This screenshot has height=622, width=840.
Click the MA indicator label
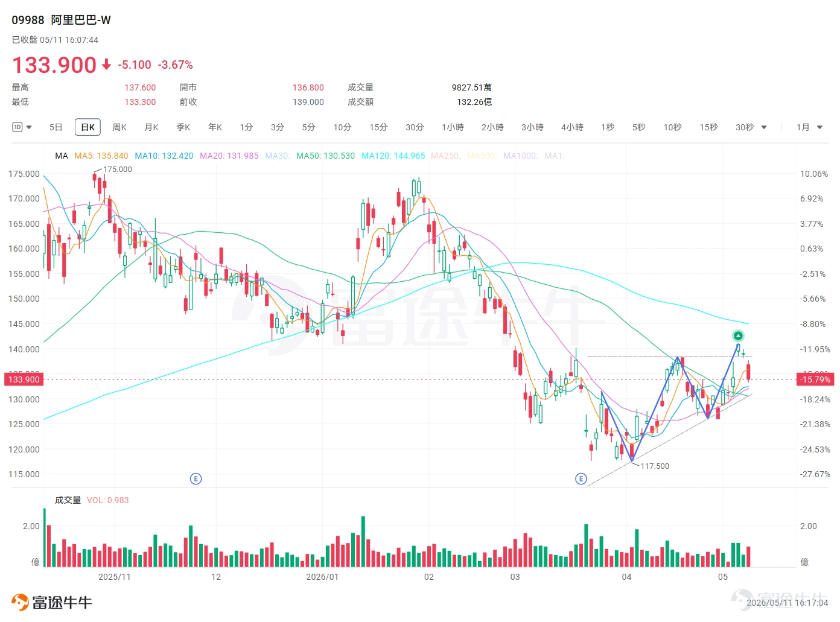[x=62, y=156]
